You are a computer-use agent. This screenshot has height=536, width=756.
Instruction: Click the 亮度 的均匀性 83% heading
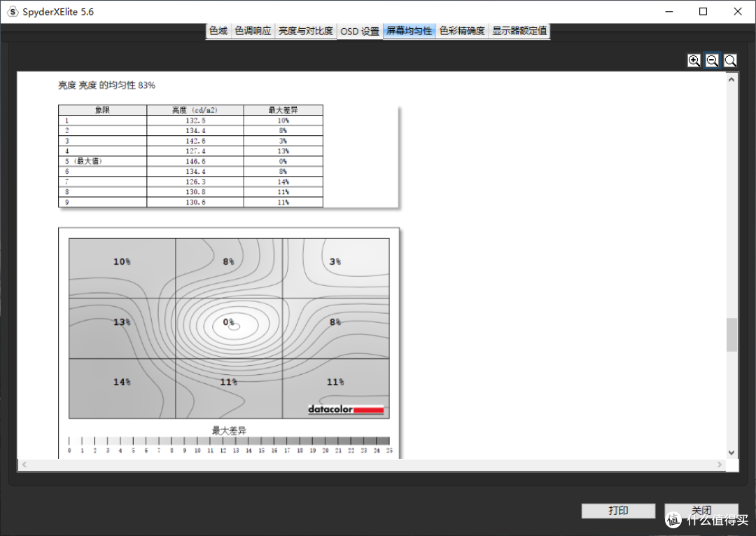pos(106,85)
